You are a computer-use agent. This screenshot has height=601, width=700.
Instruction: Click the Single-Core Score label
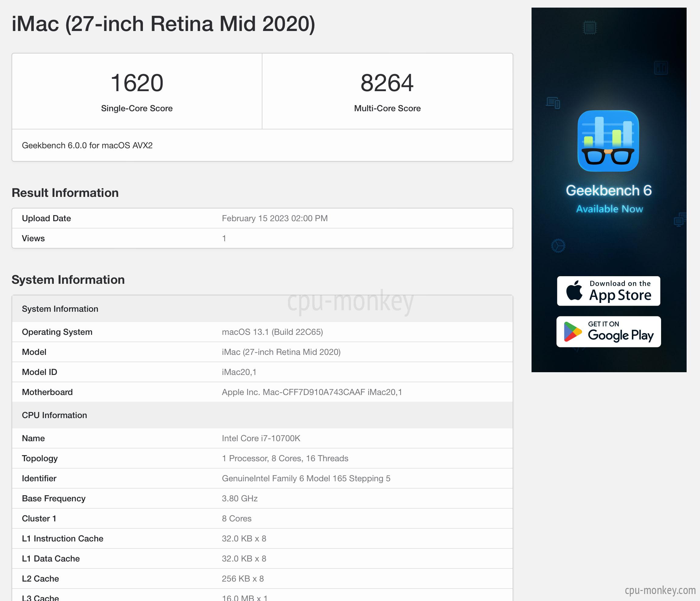(x=137, y=108)
